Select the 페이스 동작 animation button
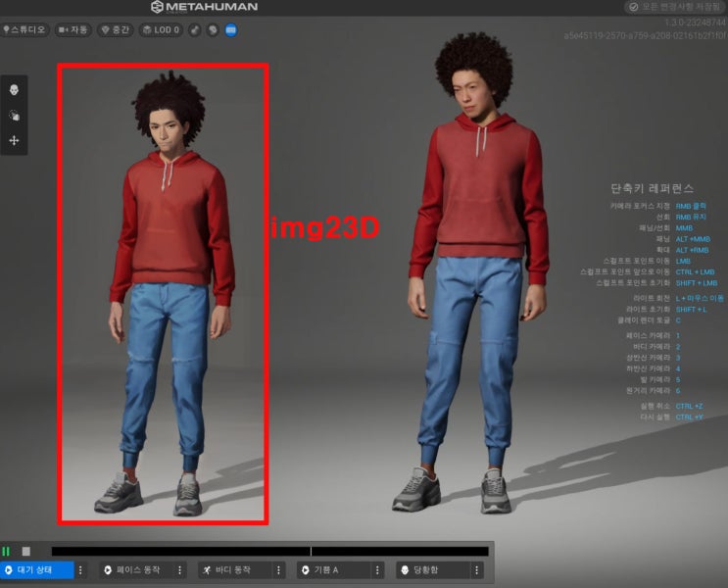The width and height of the screenshot is (728, 588). click(x=136, y=570)
